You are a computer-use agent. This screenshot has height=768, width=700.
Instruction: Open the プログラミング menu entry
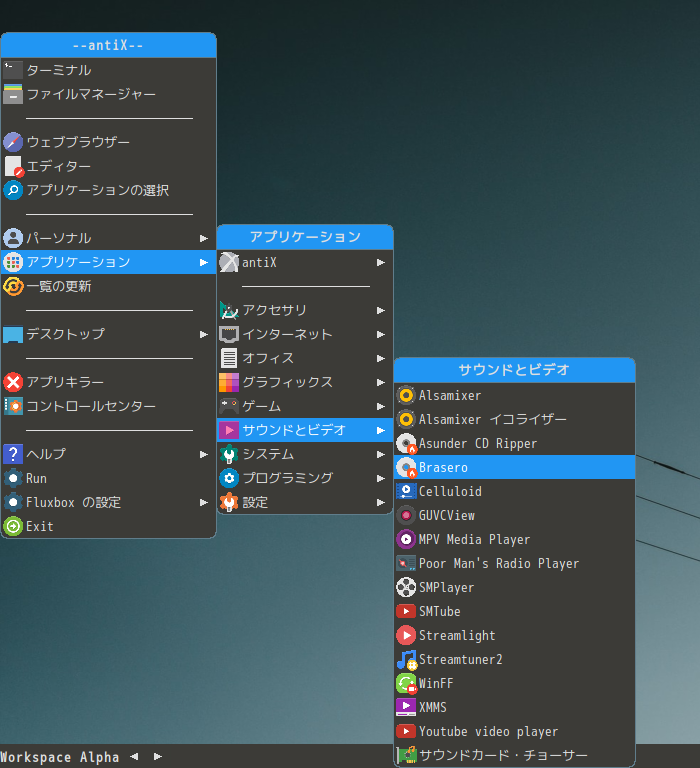click(x=305, y=478)
